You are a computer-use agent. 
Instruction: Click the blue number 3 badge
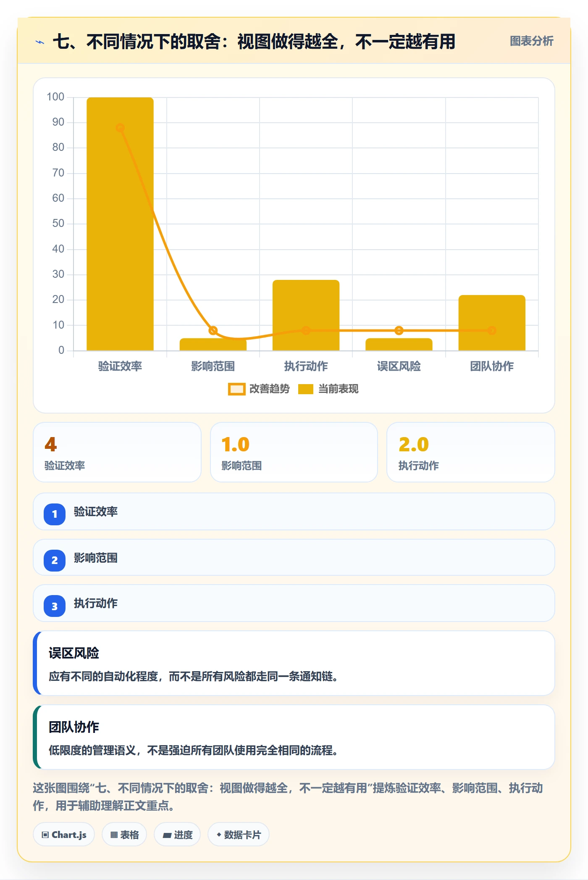coord(55,606)
